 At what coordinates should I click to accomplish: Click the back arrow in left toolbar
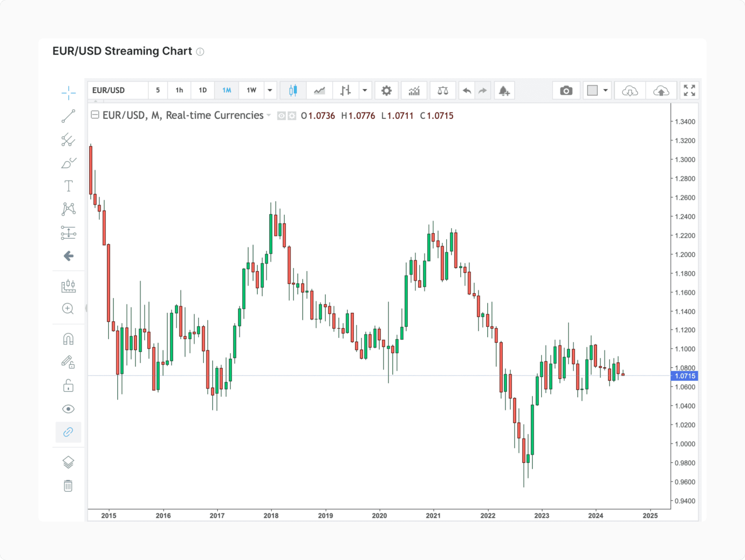[x=68, y=256]
